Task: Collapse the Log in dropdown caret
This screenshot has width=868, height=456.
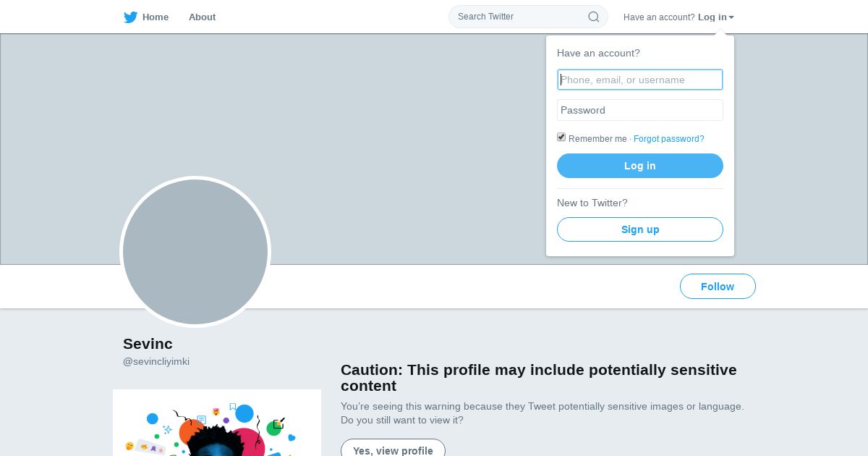Action: 731,17
